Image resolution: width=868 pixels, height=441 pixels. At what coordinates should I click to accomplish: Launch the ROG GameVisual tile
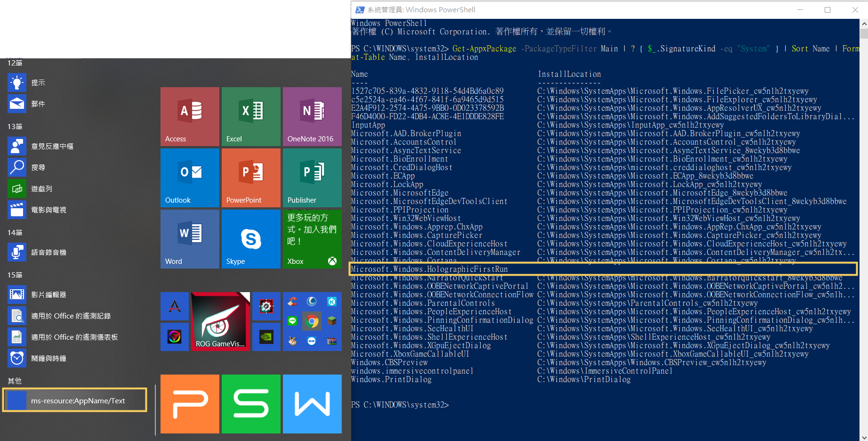click(x=220, y=321)
